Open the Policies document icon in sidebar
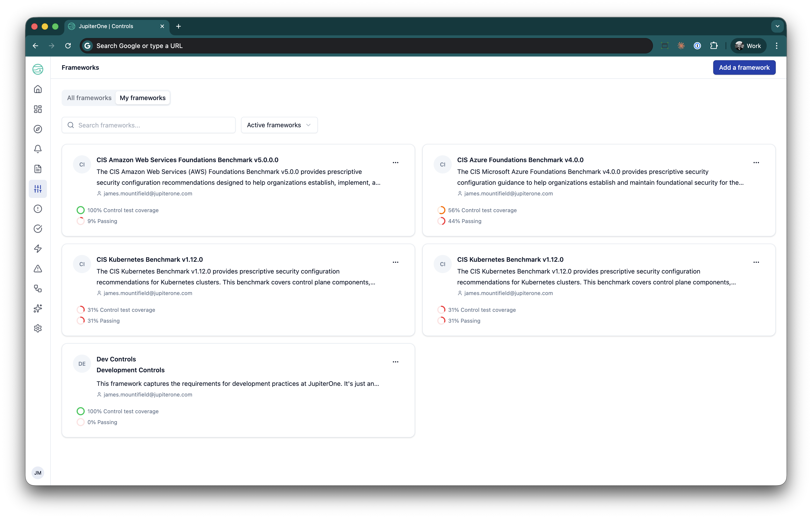The width and height of the screenshot is (812, 519). pyautogui.click(x=38, y=169)
